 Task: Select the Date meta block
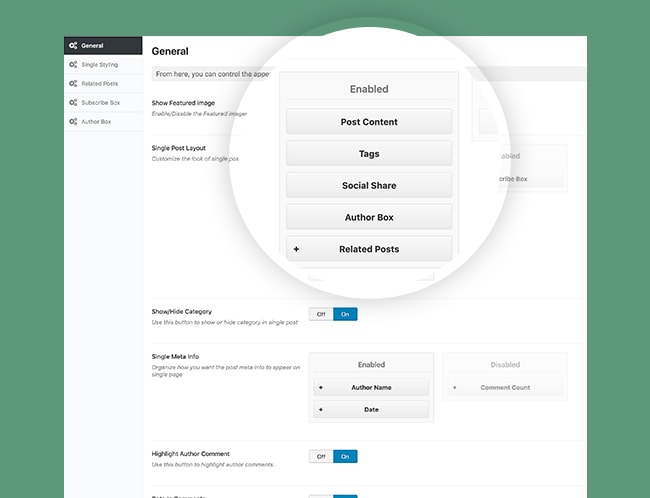point(371,409)
